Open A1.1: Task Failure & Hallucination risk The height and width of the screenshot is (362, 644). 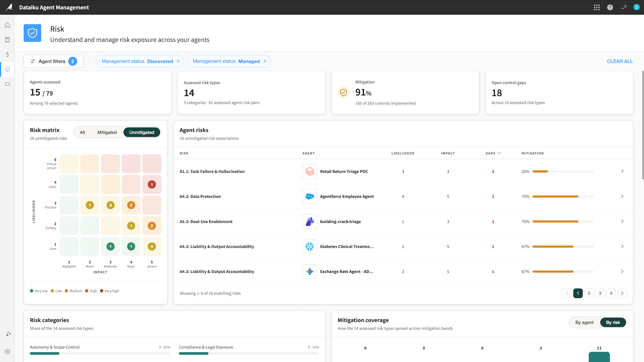pyautogui.click(x=212, y=171)
